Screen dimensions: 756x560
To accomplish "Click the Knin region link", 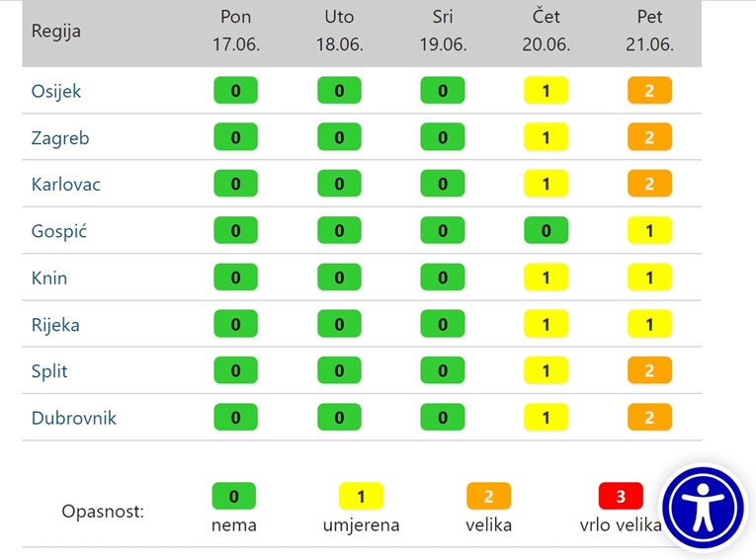I will coord(49,278).
